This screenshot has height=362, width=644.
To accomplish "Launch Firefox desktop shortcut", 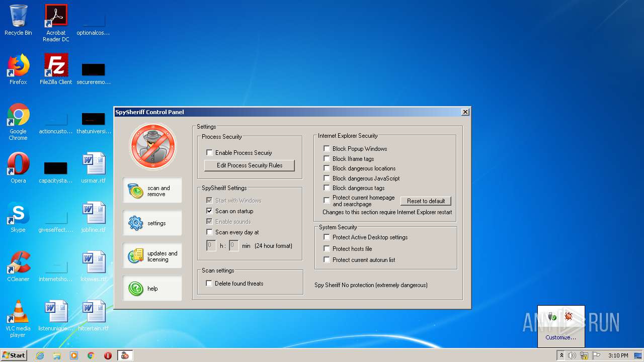I will (x=18, y=69).
